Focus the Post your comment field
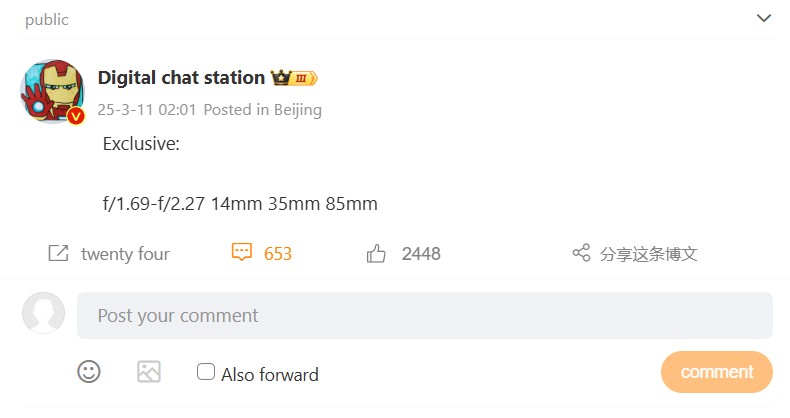 [424, 315]
